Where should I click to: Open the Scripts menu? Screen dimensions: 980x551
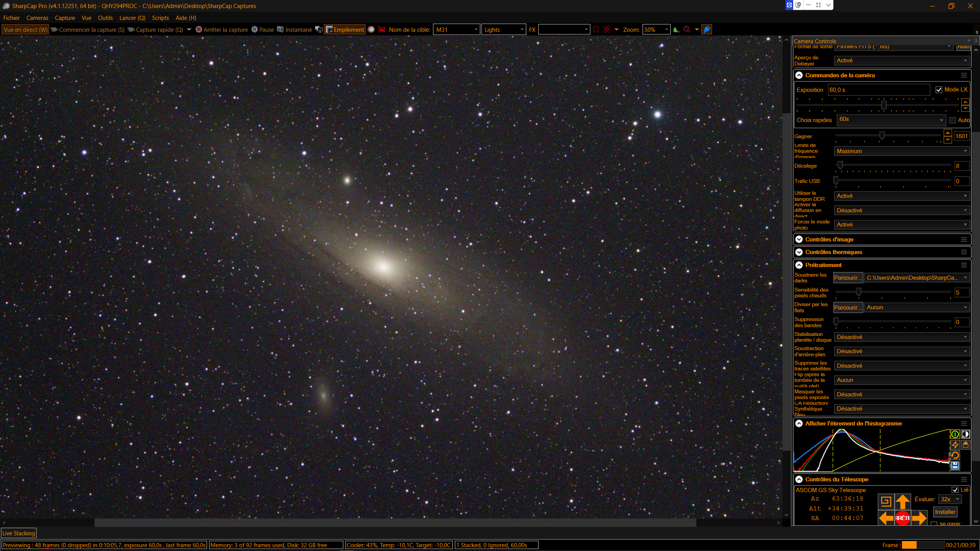click(160, 18)
